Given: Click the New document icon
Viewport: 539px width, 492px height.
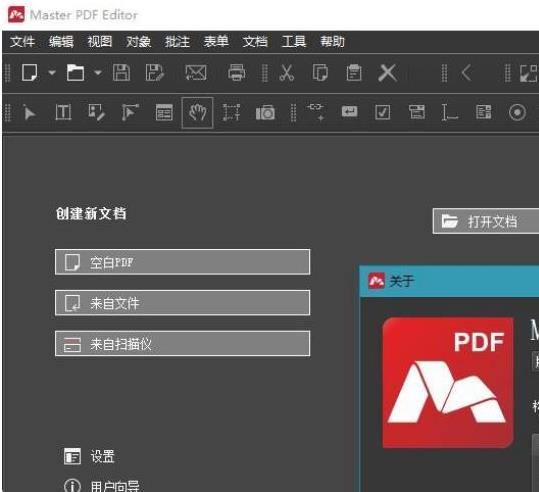Looking at the screenshot, I should 30,73.
